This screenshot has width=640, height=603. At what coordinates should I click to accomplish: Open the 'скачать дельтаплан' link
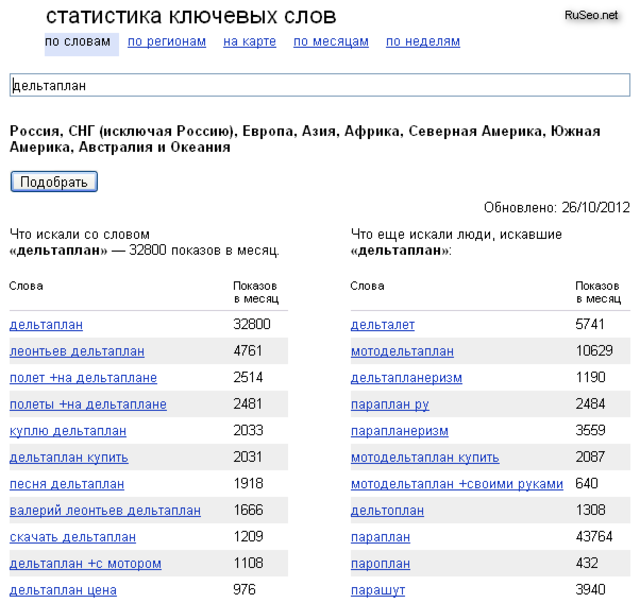point(73,537)
